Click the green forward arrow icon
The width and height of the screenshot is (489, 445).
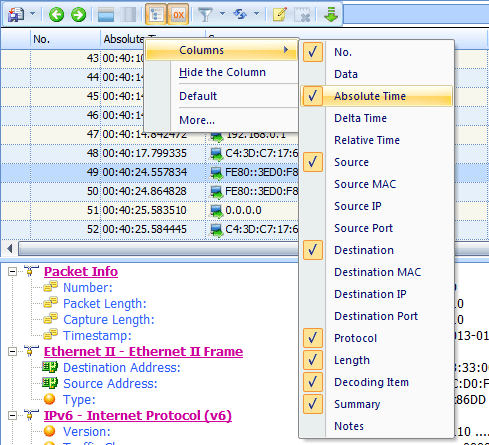click(78, 15)
